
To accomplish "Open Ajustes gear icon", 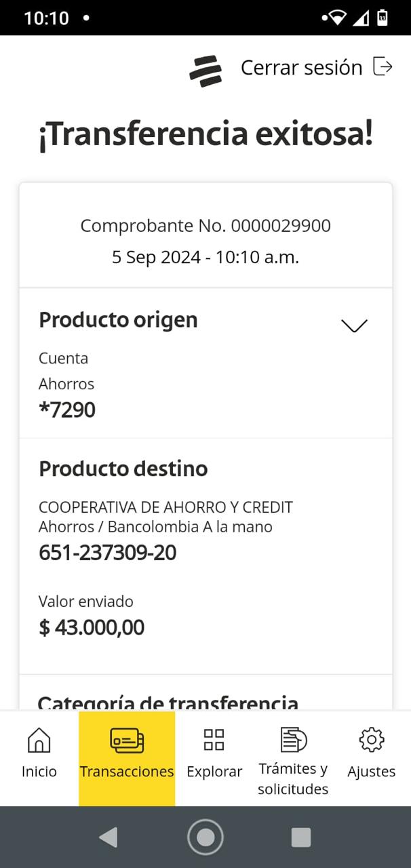I will click(372, 740).
